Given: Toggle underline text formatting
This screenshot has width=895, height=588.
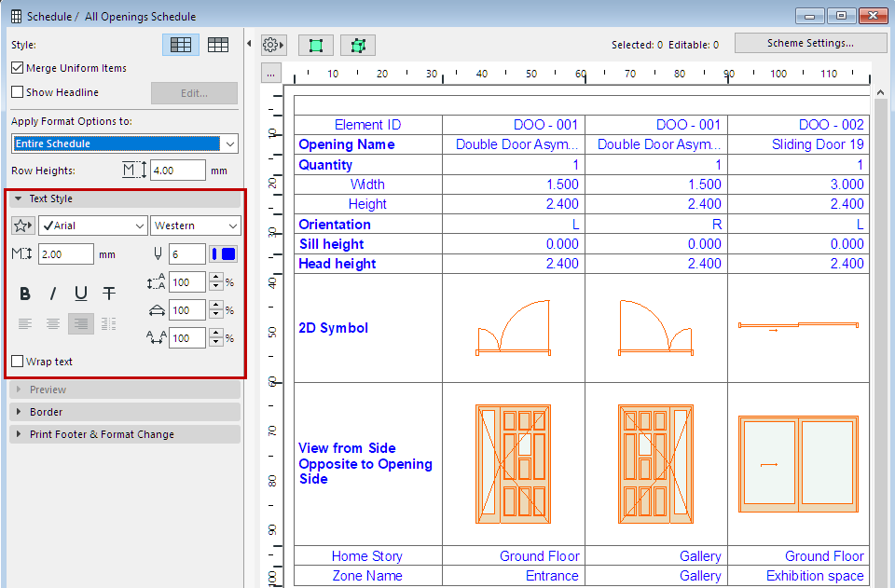Looking at the screenshot, I should point(81,294).
